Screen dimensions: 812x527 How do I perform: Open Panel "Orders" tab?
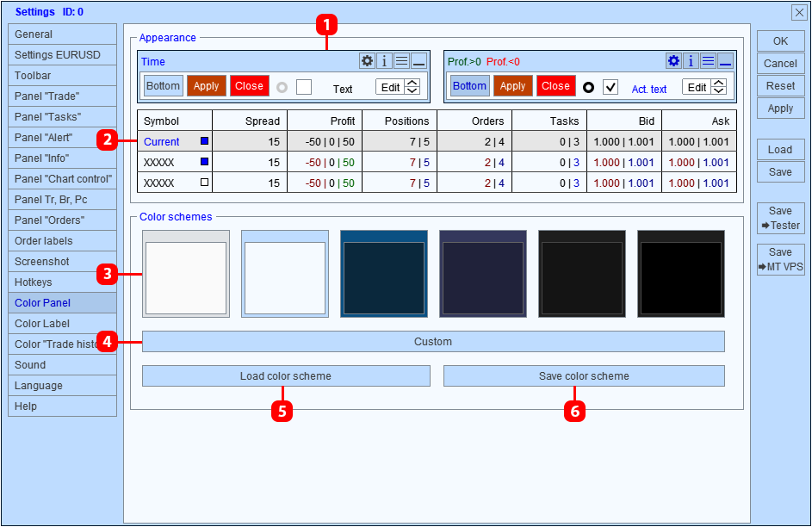coord(62,220)
